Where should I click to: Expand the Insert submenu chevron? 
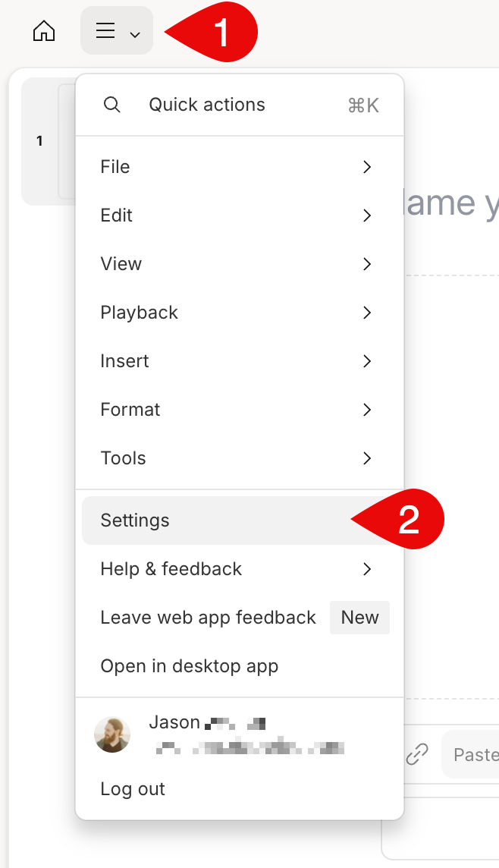coord(367,361)
